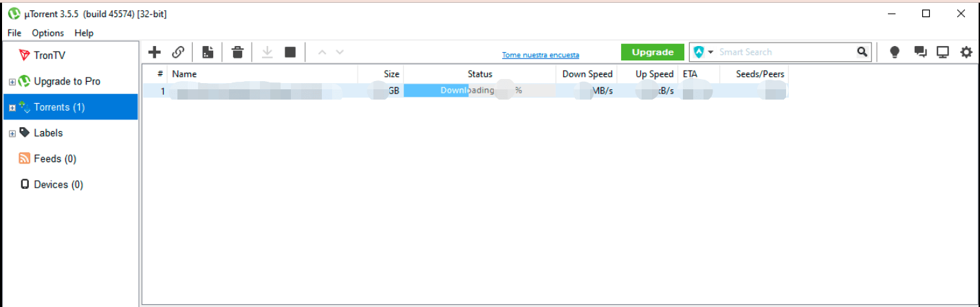The height and width of the screenshot is (307, 980).
Task: Sort by the # column header
Action: [155, 73]
